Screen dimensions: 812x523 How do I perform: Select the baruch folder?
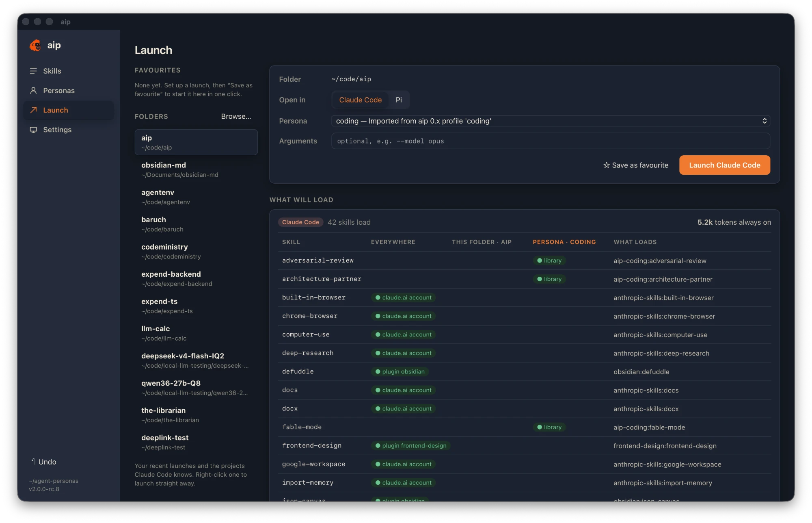coord(196,224)
